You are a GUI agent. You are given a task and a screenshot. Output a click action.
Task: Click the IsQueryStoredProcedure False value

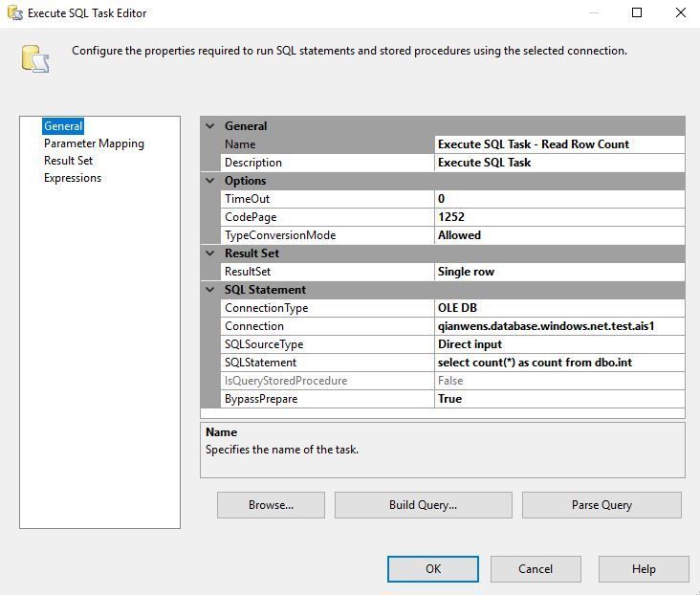point(559,381)
